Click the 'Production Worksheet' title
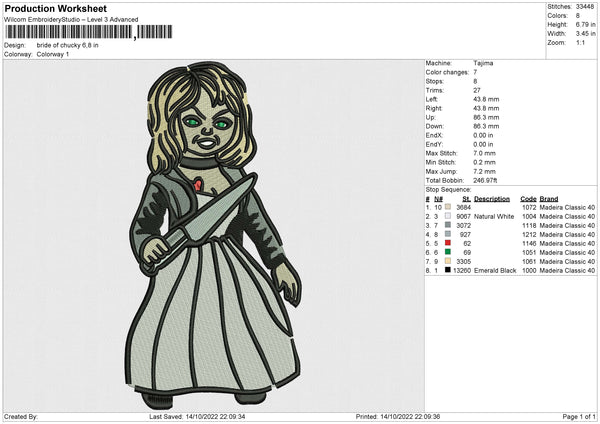Viewport: 600px width, 424px height. pyautogui.click(x=55, y=8)
